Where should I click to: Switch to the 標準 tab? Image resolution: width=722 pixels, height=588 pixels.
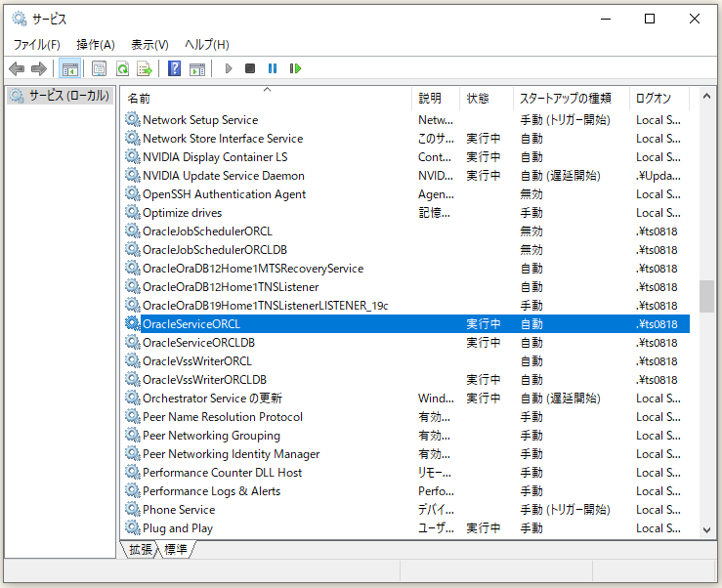[x=176, y=549]
